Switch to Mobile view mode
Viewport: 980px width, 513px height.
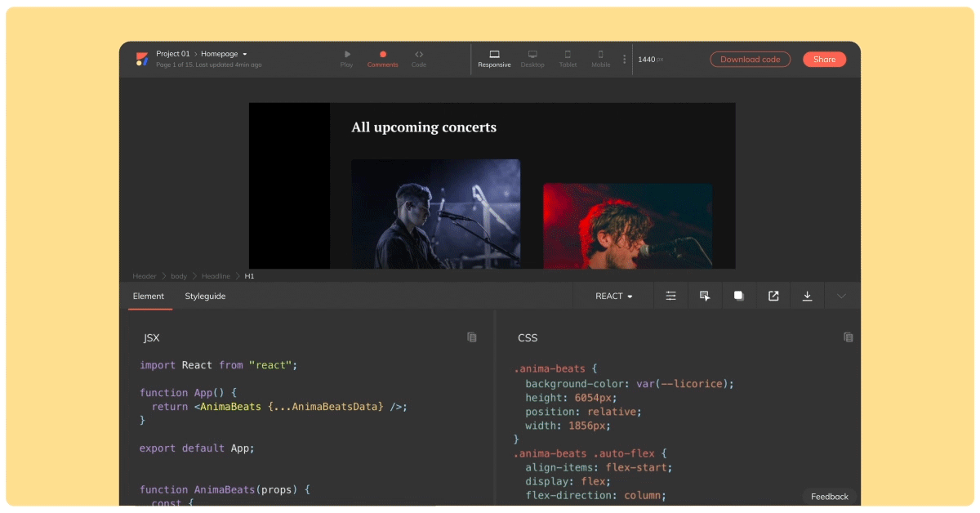601,59
